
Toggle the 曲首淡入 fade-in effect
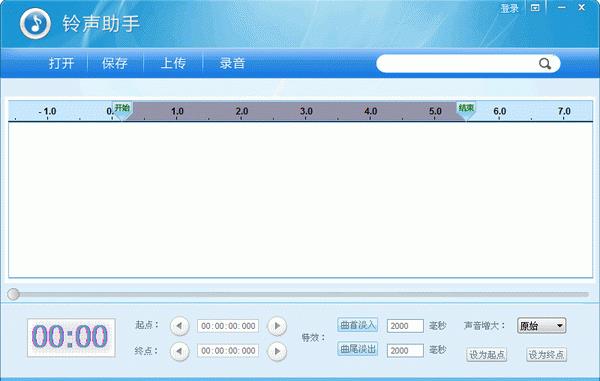(x=358, y=325)
